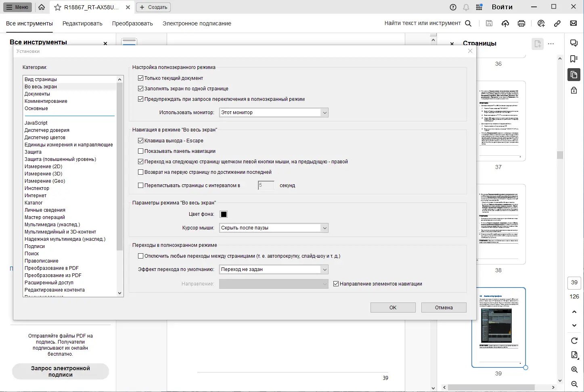
Task: Go to next page with down chevron
Action: point(574,325)
